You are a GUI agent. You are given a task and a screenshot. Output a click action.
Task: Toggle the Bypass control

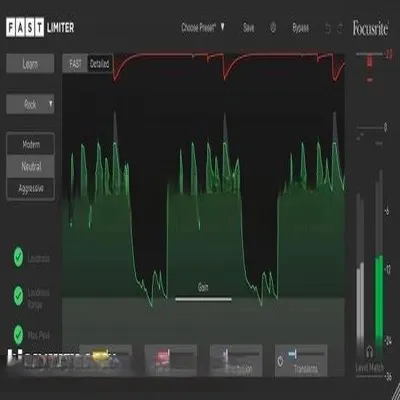click(x=300, y=28)
